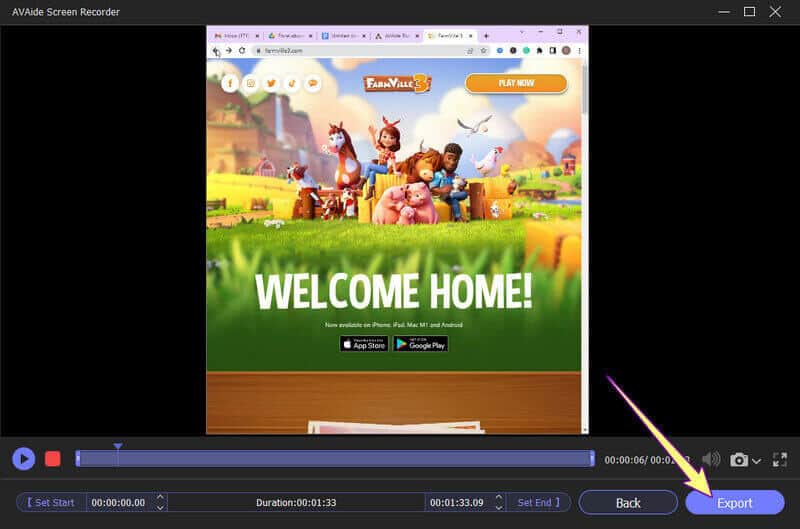Click the Twitter icon in preview
Screen dimensions: 800x529
point(271,83)
